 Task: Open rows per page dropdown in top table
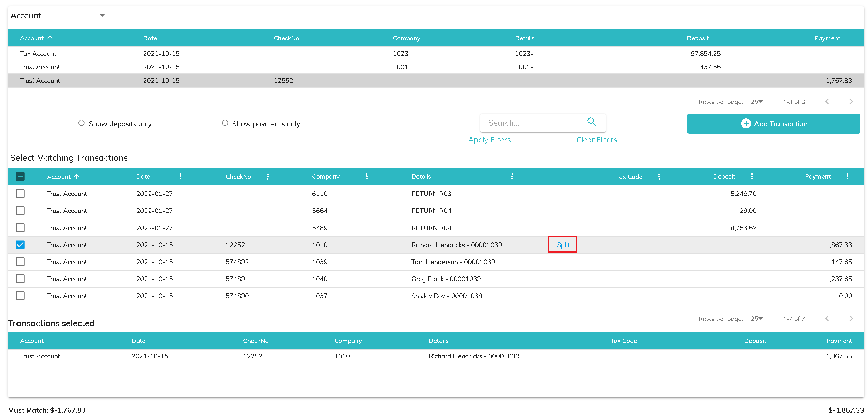tap(756, 101)
